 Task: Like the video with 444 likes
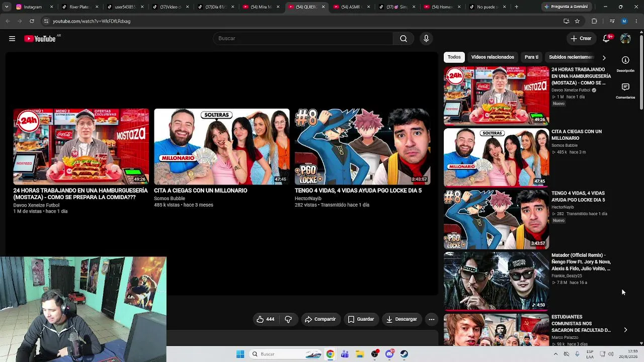click(x=265, y=319)
